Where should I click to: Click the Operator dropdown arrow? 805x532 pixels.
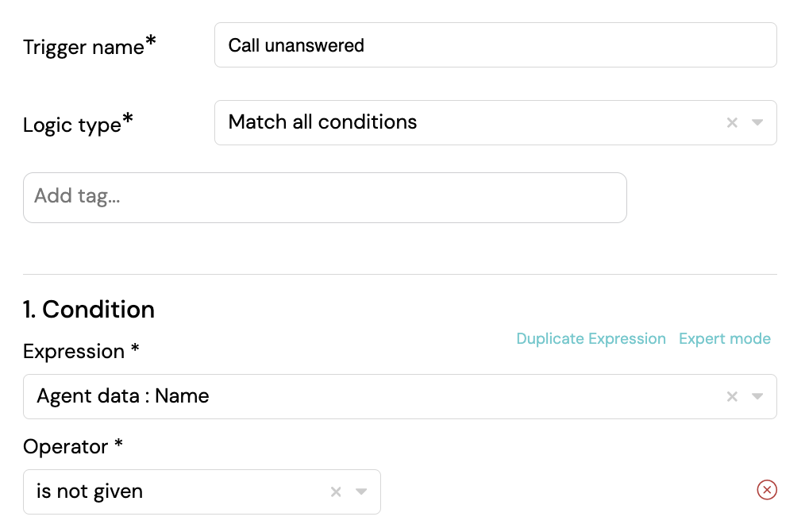tap(361, 492)
